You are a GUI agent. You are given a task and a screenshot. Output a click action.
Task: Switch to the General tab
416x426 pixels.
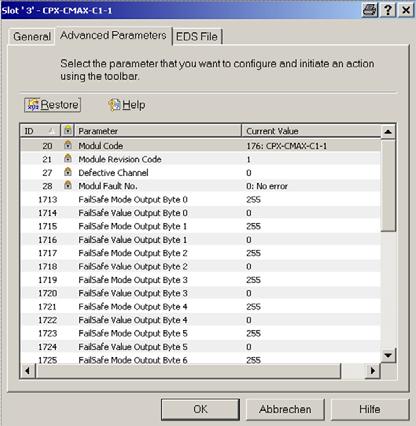(32, 36)
